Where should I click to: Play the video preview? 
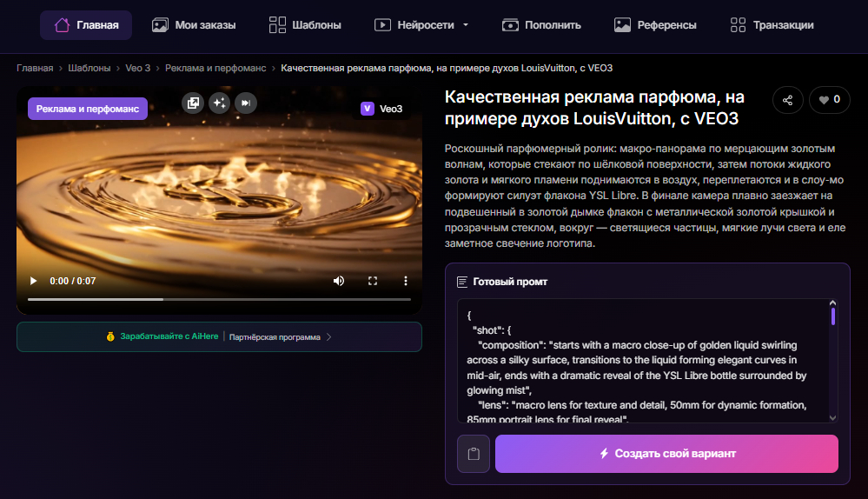[x=33, y=281]
